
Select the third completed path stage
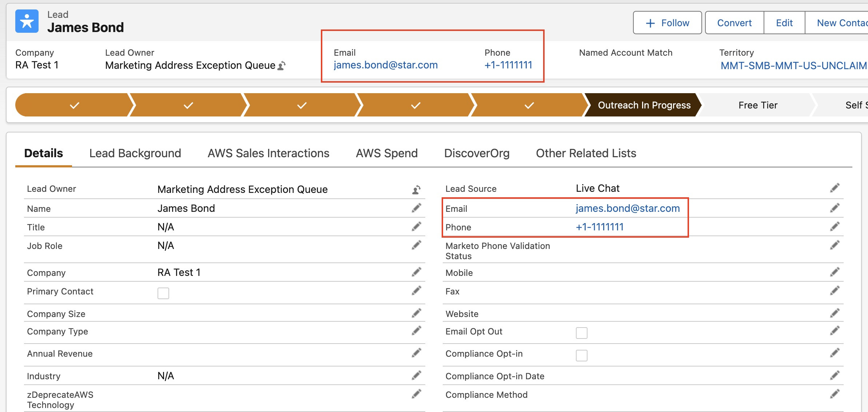point(302,105)
